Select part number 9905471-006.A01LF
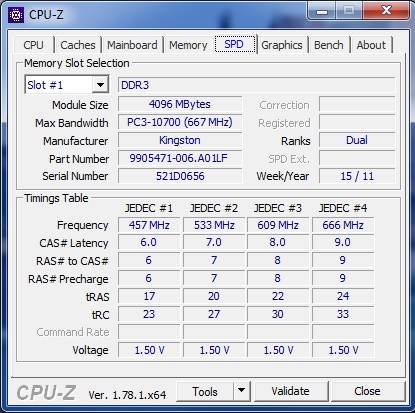The image size is (415, 413). click(180, 158)
